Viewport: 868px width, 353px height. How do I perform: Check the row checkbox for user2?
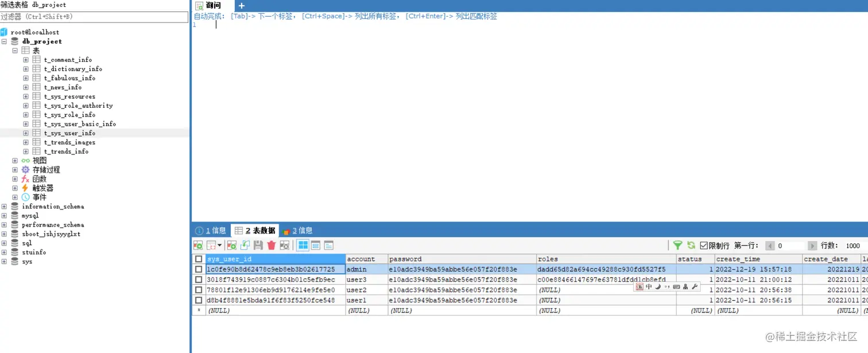click(199, 290)
